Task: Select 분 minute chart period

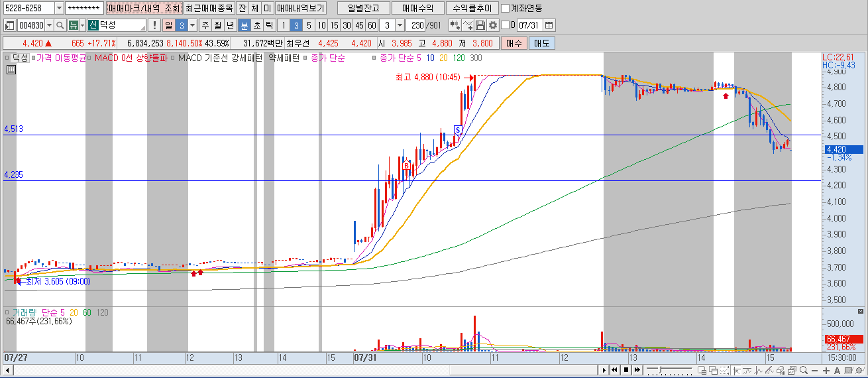Action: point(244,25)
